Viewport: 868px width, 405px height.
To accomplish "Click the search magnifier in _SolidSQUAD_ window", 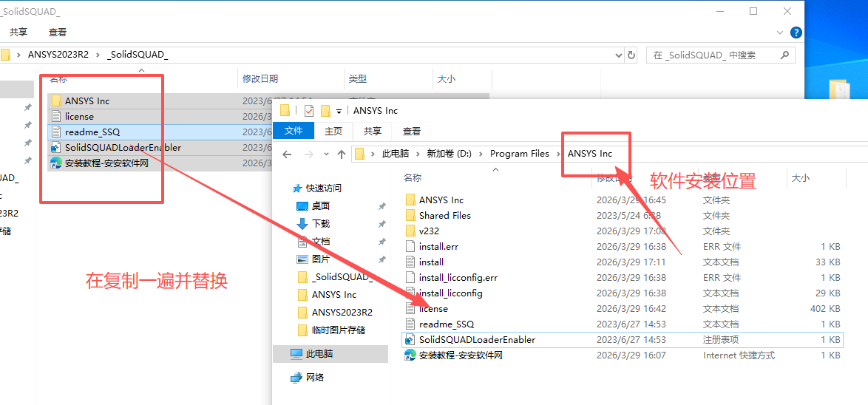I will point(784,55).
